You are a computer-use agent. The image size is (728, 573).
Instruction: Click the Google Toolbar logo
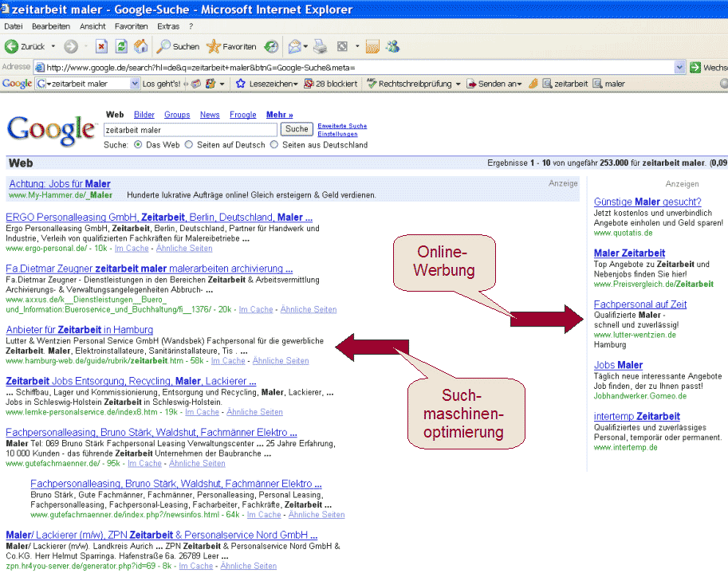click(18, 84)
